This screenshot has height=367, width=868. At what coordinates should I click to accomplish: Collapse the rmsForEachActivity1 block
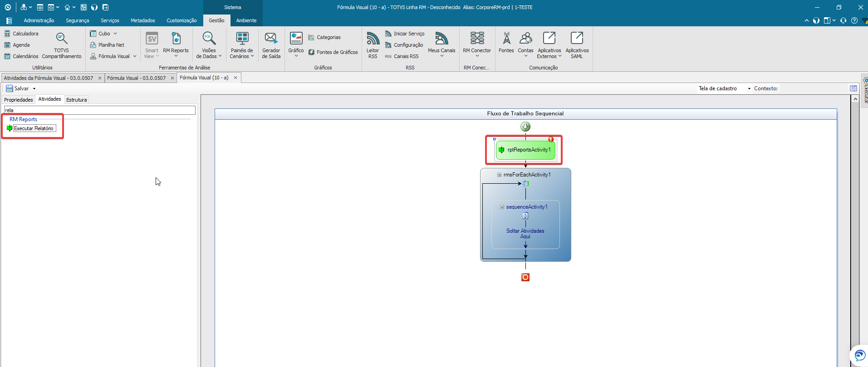(499, 175)
